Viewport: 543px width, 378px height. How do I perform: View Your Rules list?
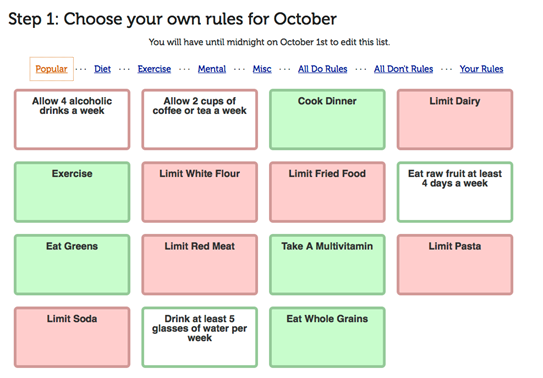tap(481, 69)
